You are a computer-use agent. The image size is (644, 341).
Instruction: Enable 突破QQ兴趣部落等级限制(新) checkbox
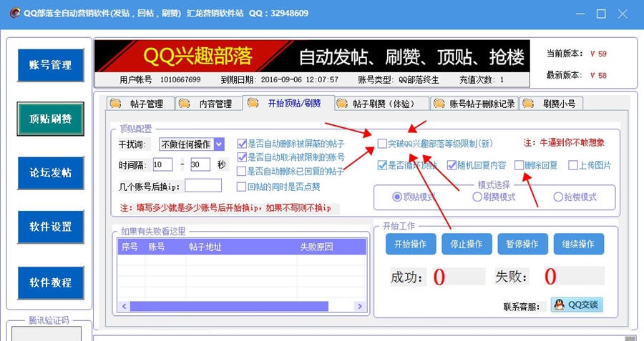tap(382, 144)
